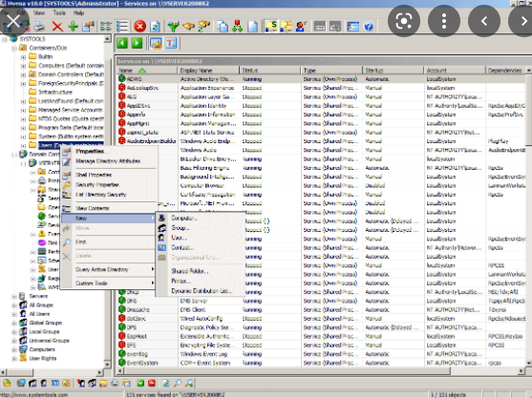
Task: Click the list view toolbar icon
Action: click(122, 26)
